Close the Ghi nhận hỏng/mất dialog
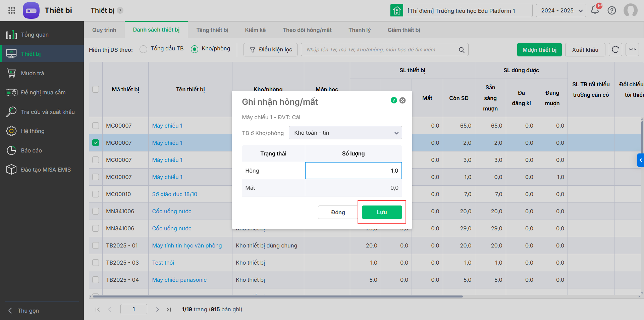 pos(402,100)
